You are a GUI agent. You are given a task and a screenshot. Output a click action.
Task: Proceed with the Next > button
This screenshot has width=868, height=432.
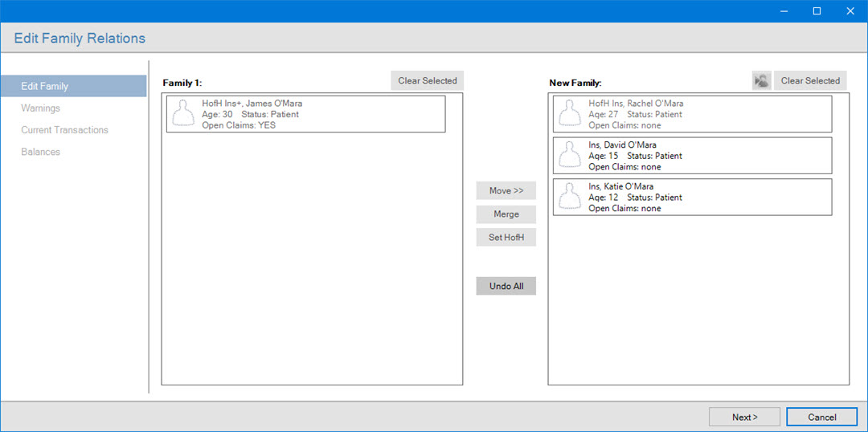[744, 417]
